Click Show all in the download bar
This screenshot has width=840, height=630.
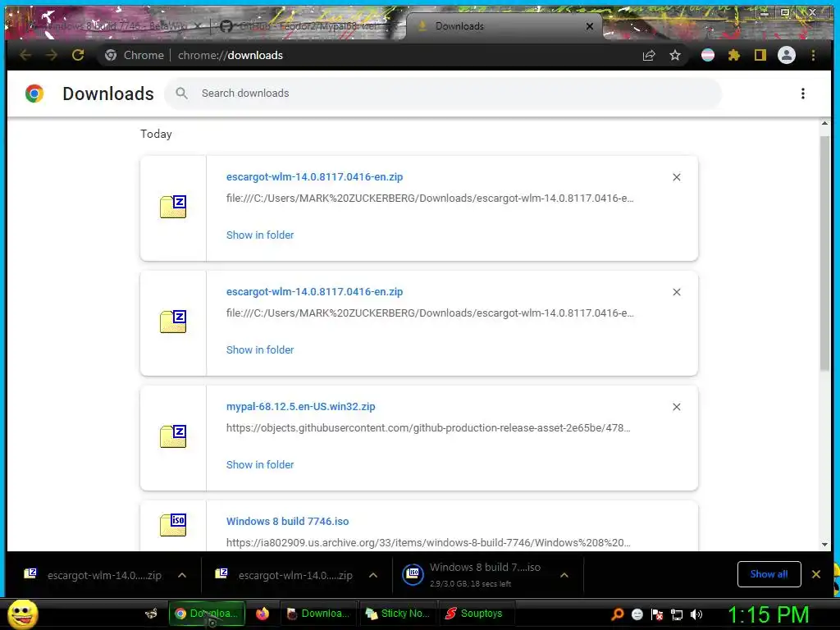coord(769,574)
